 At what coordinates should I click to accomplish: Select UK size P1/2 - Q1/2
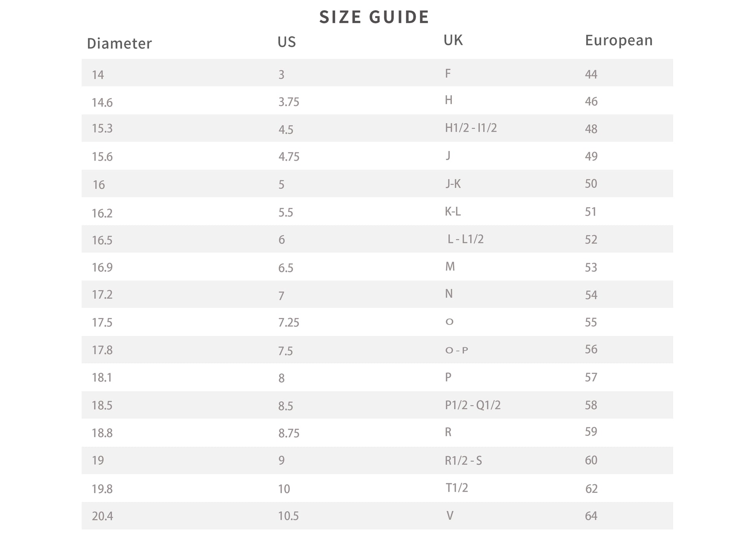[473, 405]
